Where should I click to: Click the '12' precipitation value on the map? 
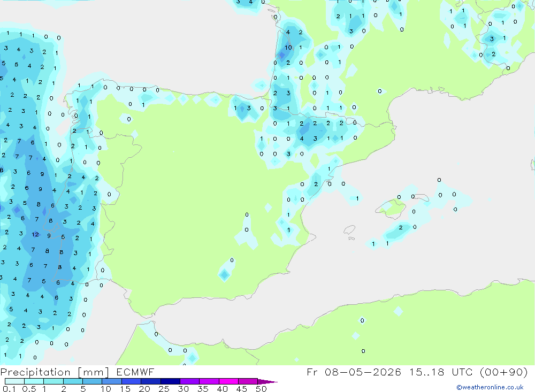pos(35,234)
